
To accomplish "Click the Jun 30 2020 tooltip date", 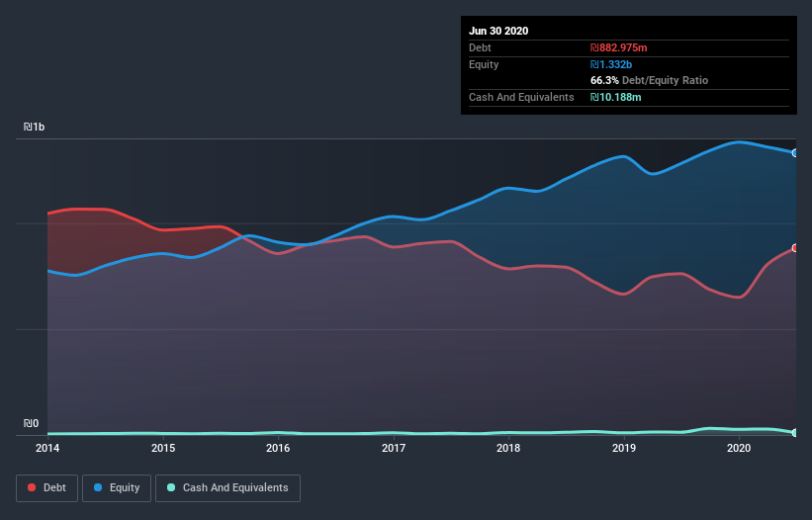I will tap(498, 31).
